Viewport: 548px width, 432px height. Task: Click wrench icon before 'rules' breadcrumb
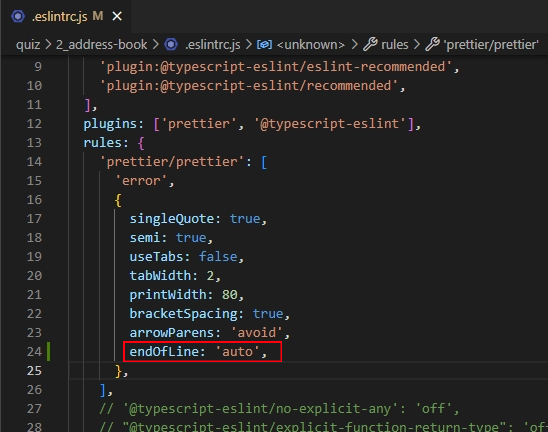pos(370,44)
